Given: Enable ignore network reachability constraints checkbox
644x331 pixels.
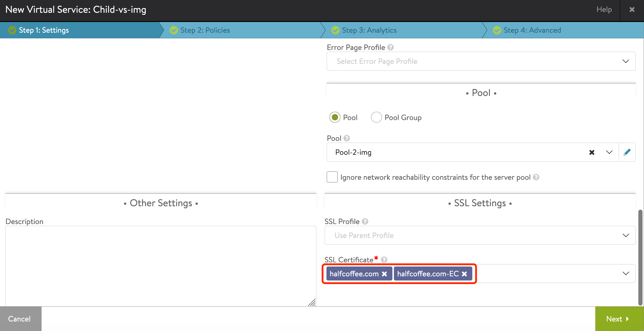Looking at the screenshot, I should tap(332, 177).
